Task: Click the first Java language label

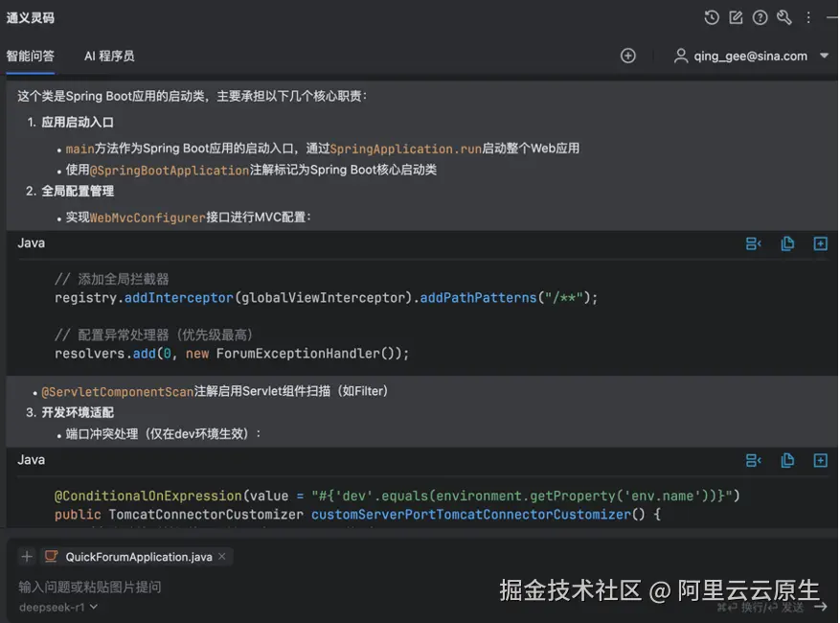Action: pyautogui.click(x=31, y=243)
